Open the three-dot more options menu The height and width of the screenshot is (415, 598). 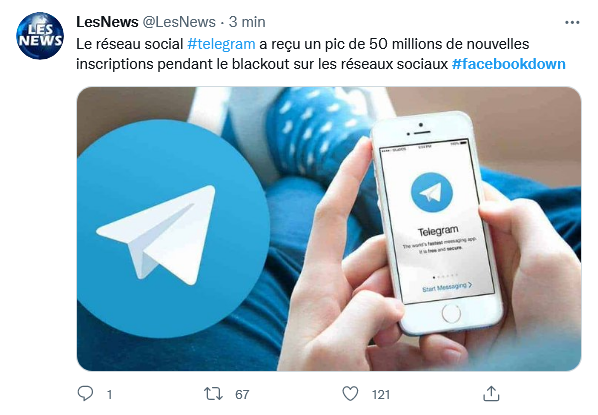[x=572, y=23]
